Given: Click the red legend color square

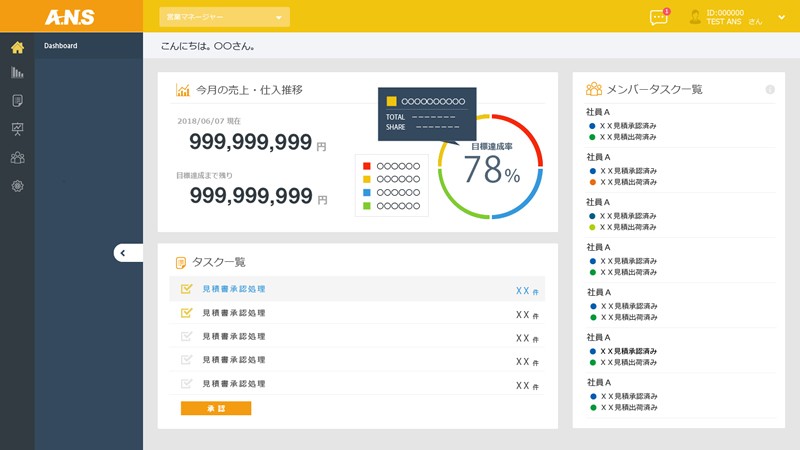Looking at the screenshot, I should (367, 166).
